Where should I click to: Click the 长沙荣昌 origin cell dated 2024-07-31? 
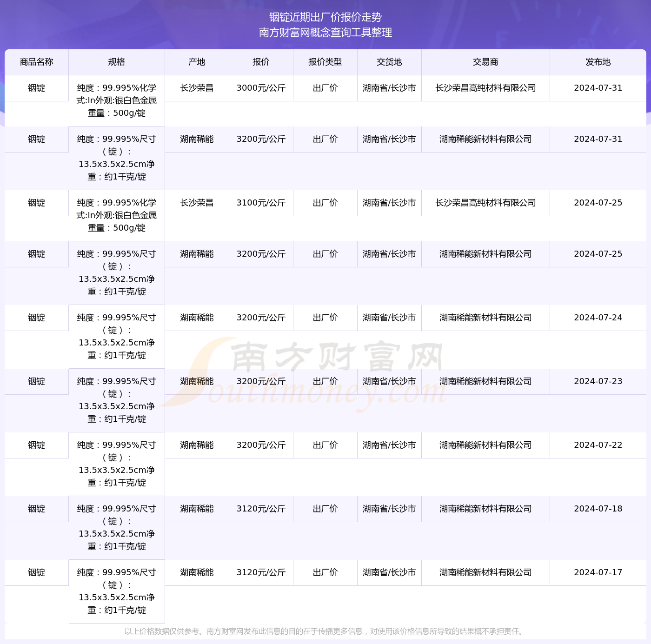[197, 88]
